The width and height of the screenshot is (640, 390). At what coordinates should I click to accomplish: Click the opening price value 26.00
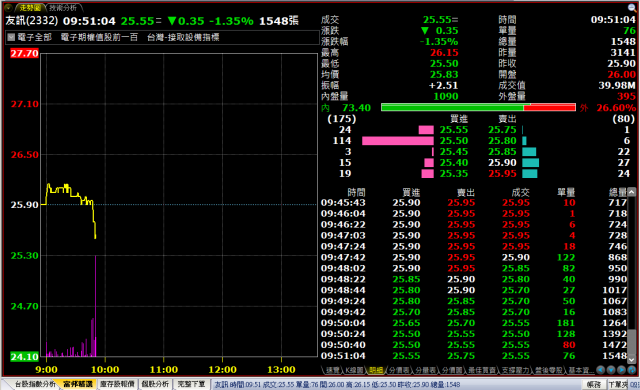click(621, 75)
